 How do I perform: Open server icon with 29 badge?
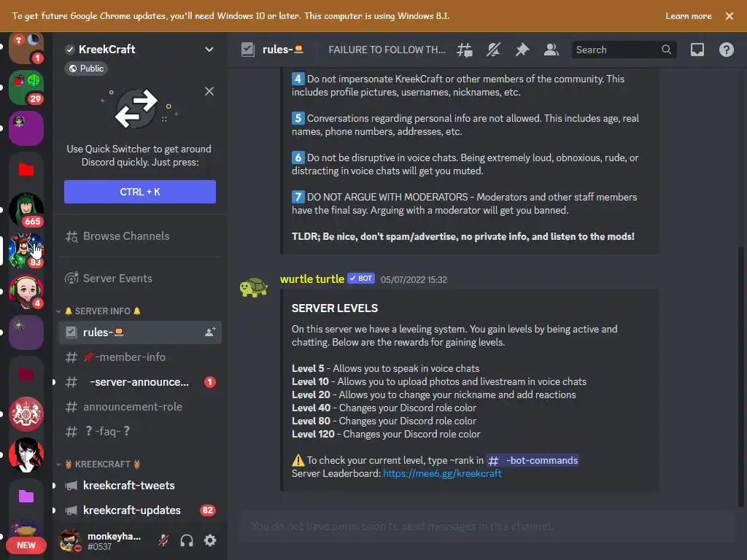(26, 87)
